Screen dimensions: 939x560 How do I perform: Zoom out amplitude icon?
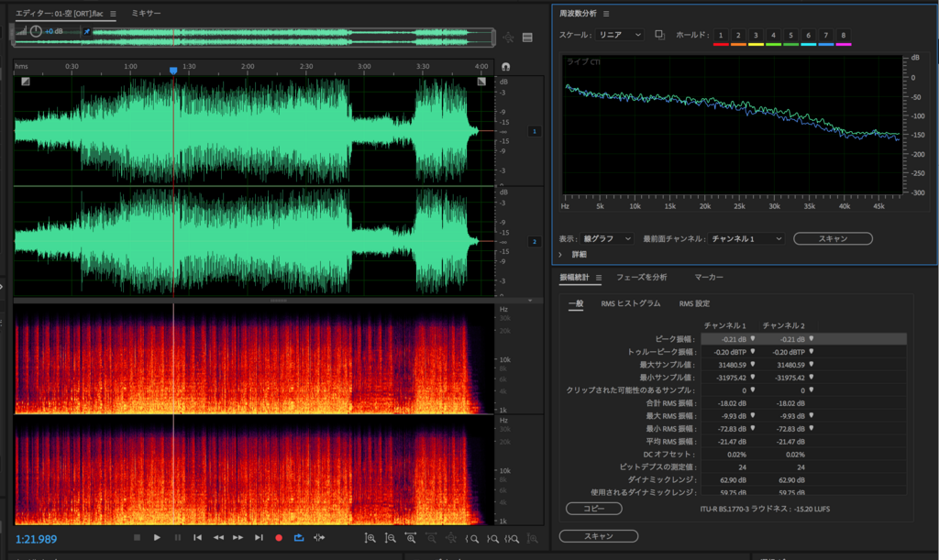point(390,539)
